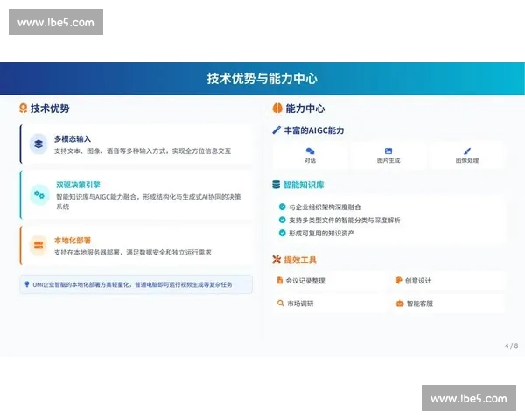Click the check icon beside 形成可复用的知识资产
The image size is (525, 420).
283,233
